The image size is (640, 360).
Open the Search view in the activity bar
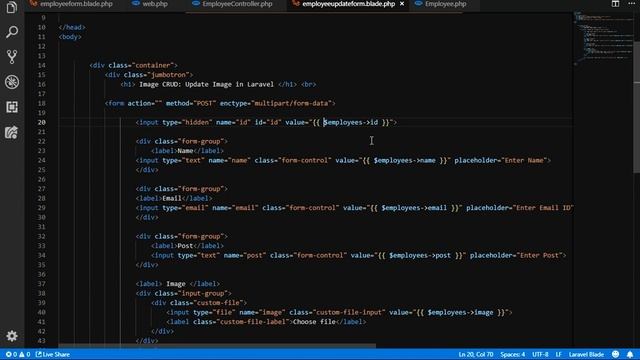click(x=12, y=32)
